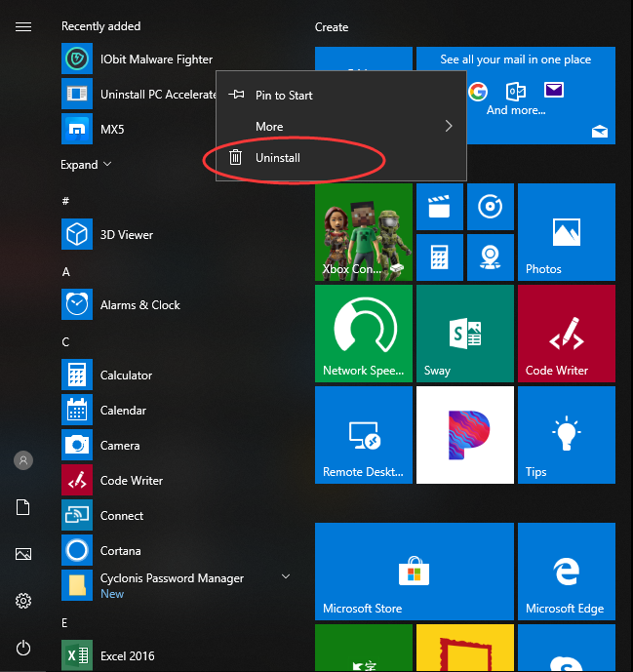Open Alarms & Clock icon
633x672 pixels.
(x=77, y=304)
